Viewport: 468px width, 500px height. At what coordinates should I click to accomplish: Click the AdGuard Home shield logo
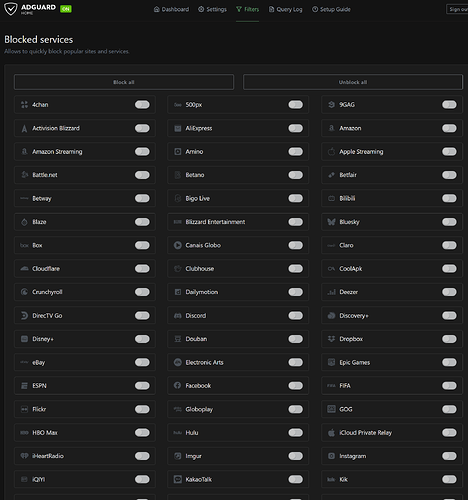[10, 9]
